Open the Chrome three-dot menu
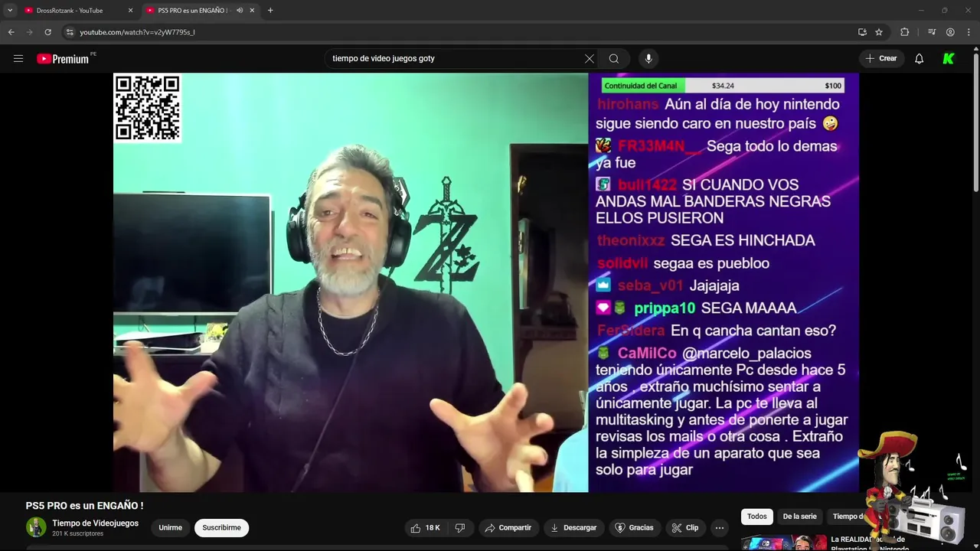This screenshot has width=980, height=551. pos(969,32)
